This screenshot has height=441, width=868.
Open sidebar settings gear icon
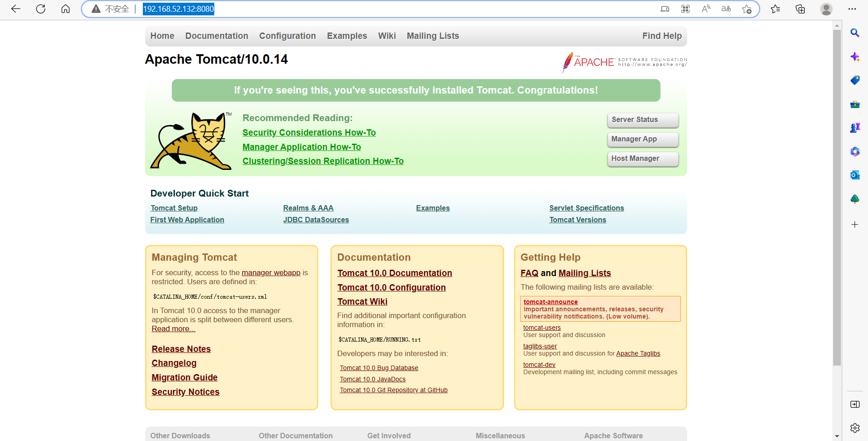pyautogui.click(x=855, y=428)
